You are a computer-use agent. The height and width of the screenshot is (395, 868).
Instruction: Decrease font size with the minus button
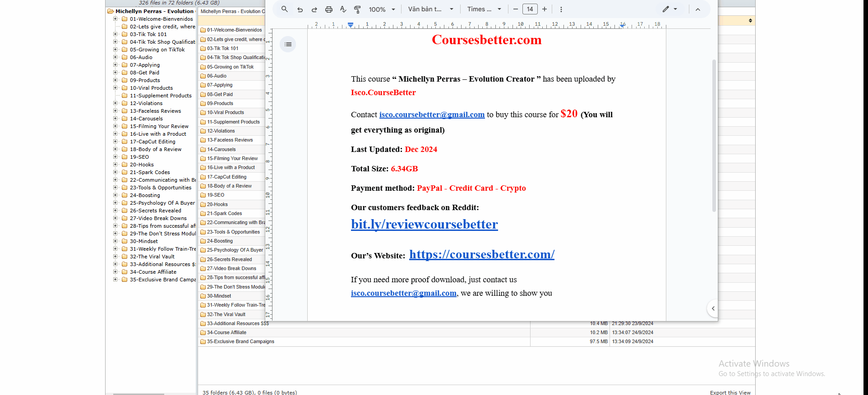click(515, 9)
